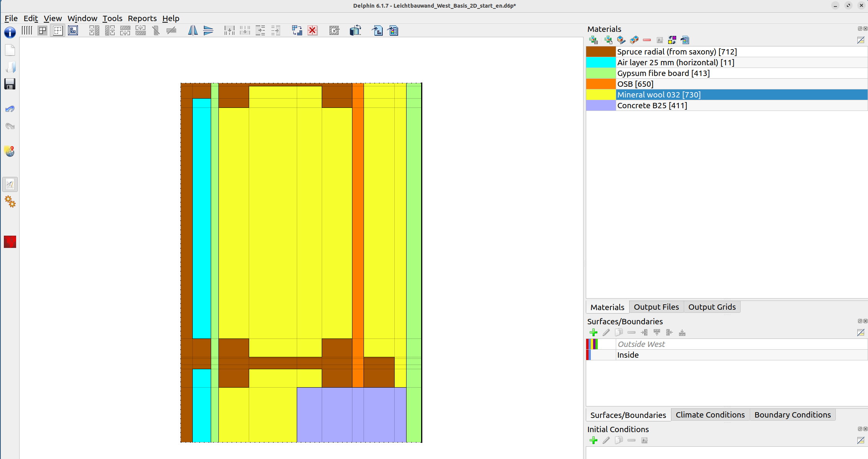Click add material from file icon

608,40
